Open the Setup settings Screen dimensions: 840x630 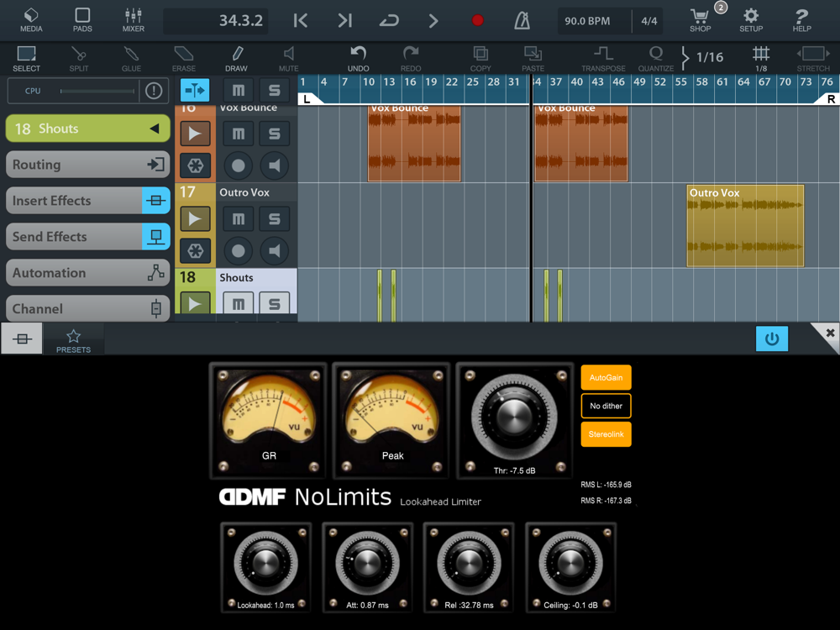tap(751, 20)
